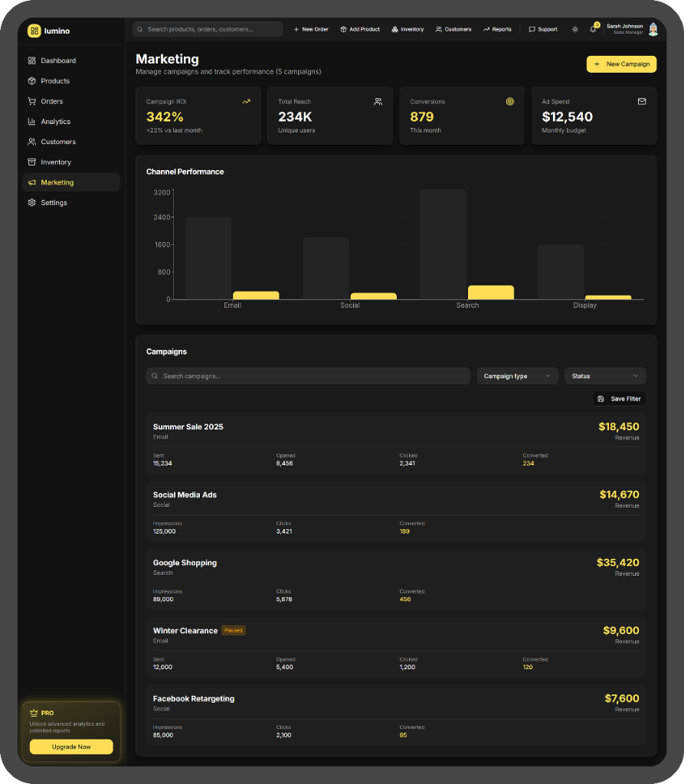This screenshot has width=684, height=784.
Task: Click the New Campaign button
Action: [621, 64]
